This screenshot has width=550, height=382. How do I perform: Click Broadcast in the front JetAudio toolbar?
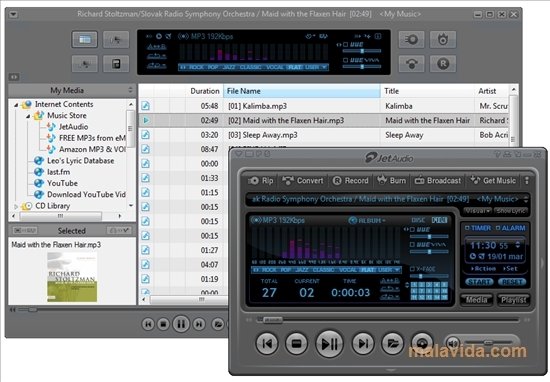tap(438, 181)
